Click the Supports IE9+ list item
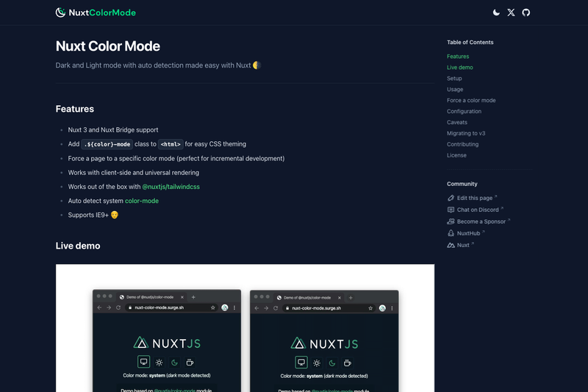 click(x=93, y=215)
